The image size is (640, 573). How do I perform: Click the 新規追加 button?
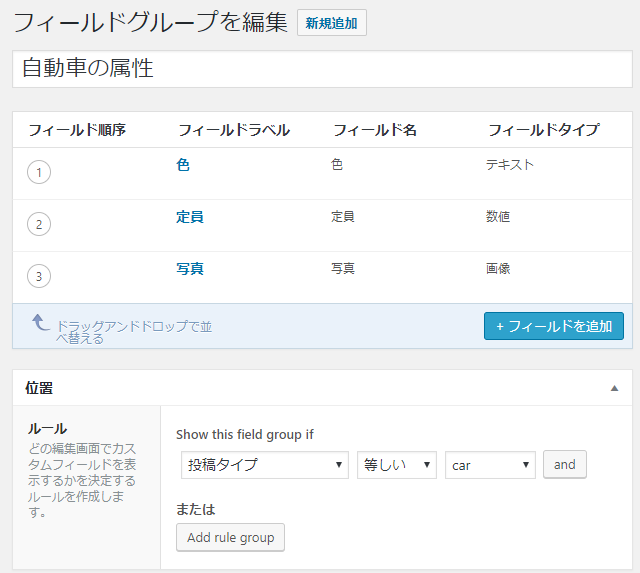331,23
